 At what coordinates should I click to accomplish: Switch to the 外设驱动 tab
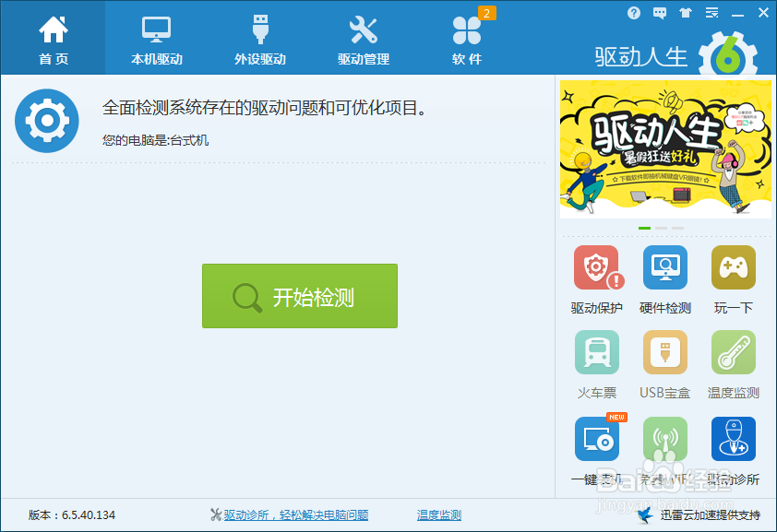[x=259, y=37]
